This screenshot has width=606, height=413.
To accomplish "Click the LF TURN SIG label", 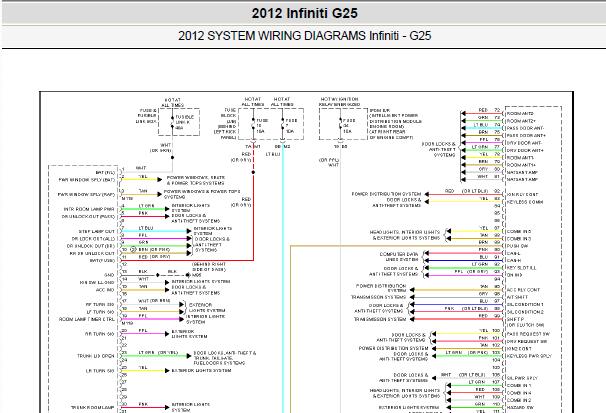I will (100, 312).
